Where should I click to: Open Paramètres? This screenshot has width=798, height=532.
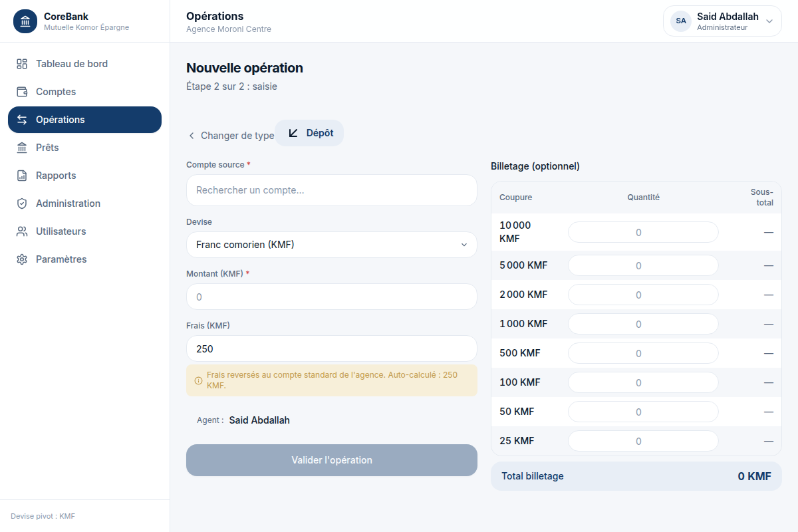click(84, 259)
